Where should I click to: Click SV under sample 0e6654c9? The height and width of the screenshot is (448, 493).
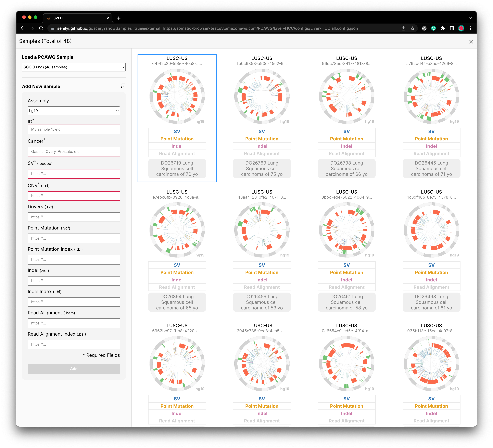point(346,399)
